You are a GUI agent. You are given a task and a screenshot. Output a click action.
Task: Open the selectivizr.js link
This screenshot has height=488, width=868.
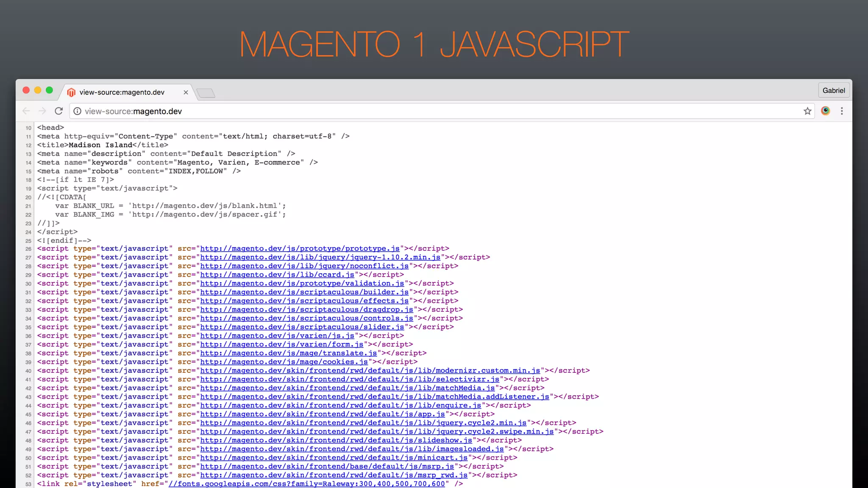coord(350,379)
